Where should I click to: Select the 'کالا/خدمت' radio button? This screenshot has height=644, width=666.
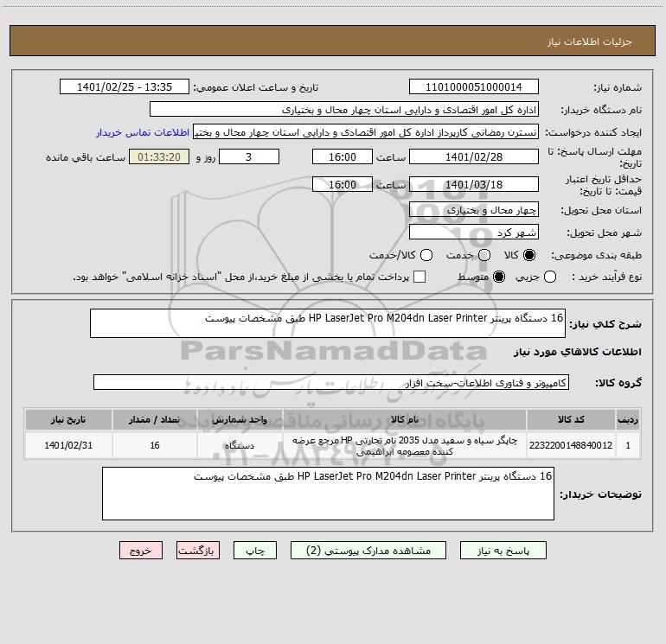[x=426, y=255]
